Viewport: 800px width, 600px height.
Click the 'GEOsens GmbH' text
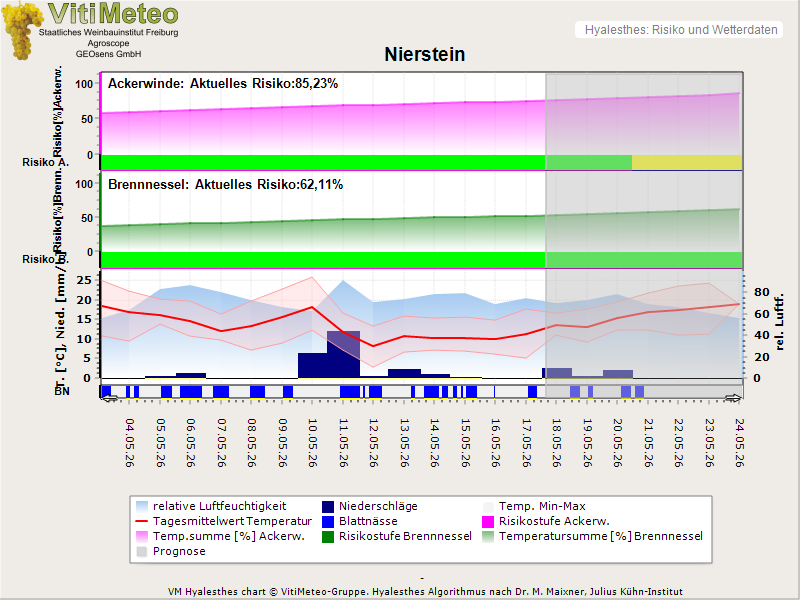tap(109, 54)
